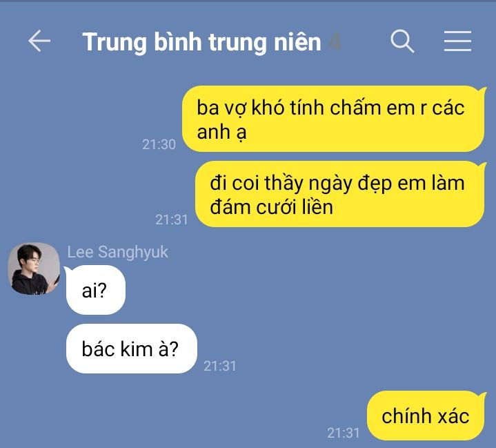The height and width of the screenshot is (448, 496).
Task: Tap the words anh ạ in first bubble
Action: [221, 132]
